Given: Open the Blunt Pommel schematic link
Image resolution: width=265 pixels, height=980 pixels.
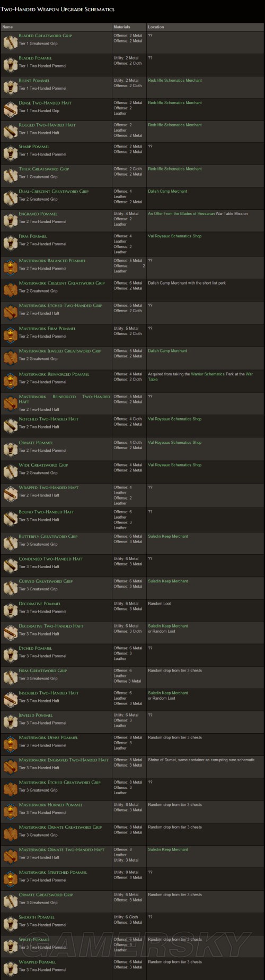Looking at the screenshot, I should 34,81.
